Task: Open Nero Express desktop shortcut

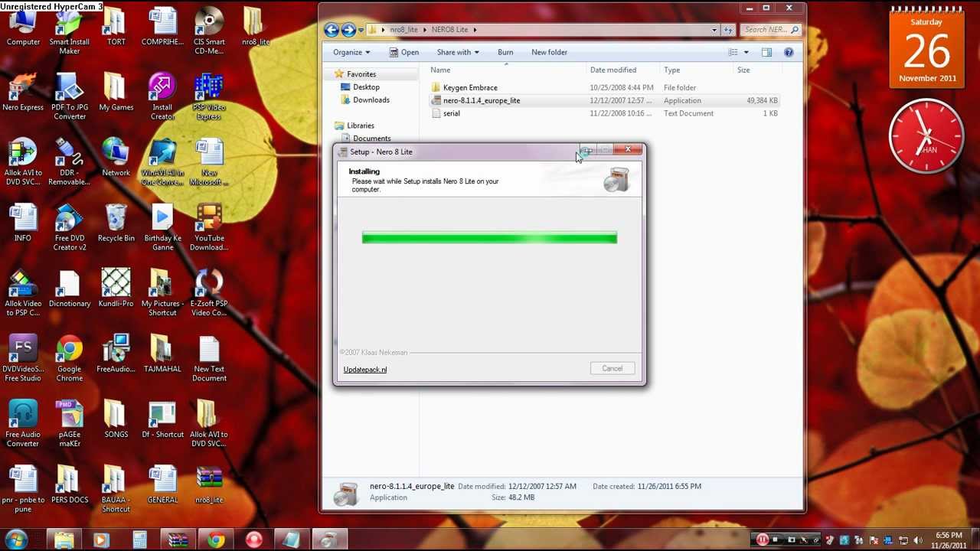Action: [23, 93]
